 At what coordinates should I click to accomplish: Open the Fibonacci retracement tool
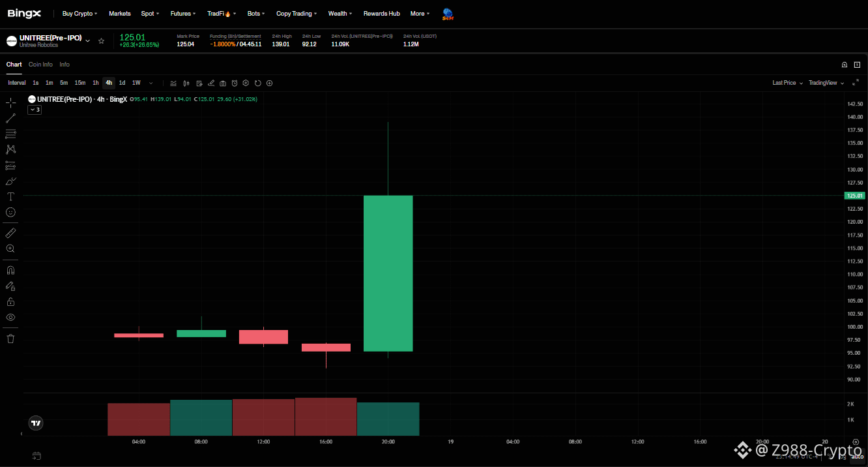10,134
